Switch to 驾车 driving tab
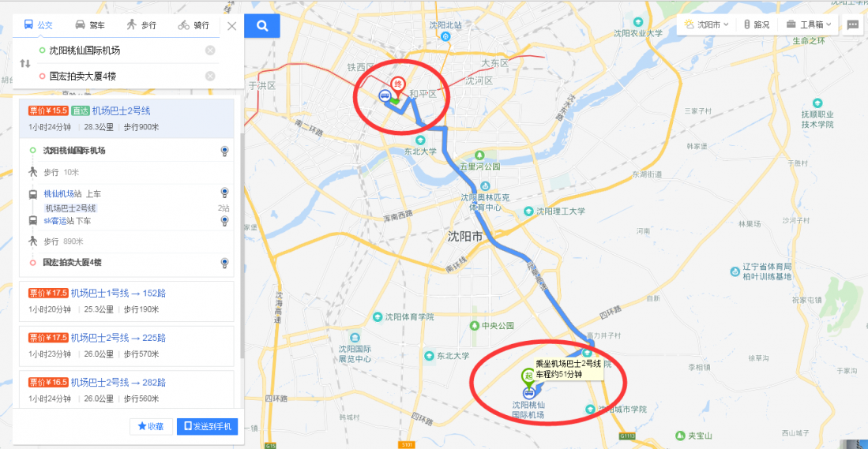 pos(90,25)
